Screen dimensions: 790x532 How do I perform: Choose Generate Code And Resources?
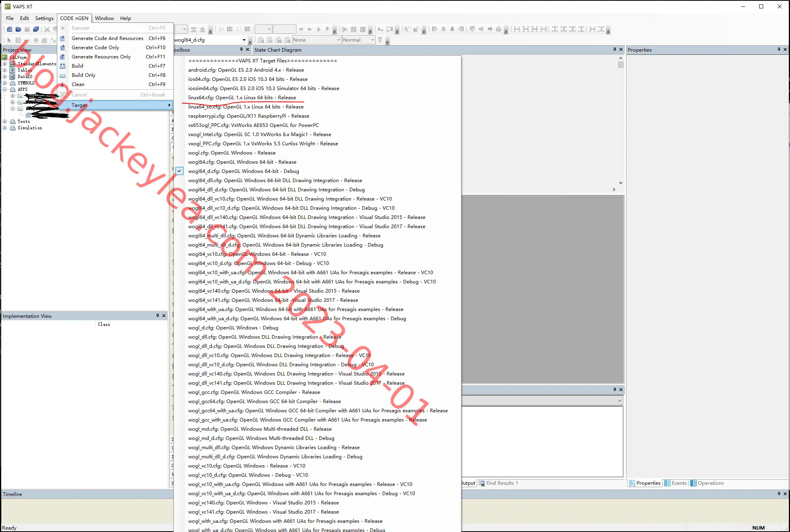(116, 38)
